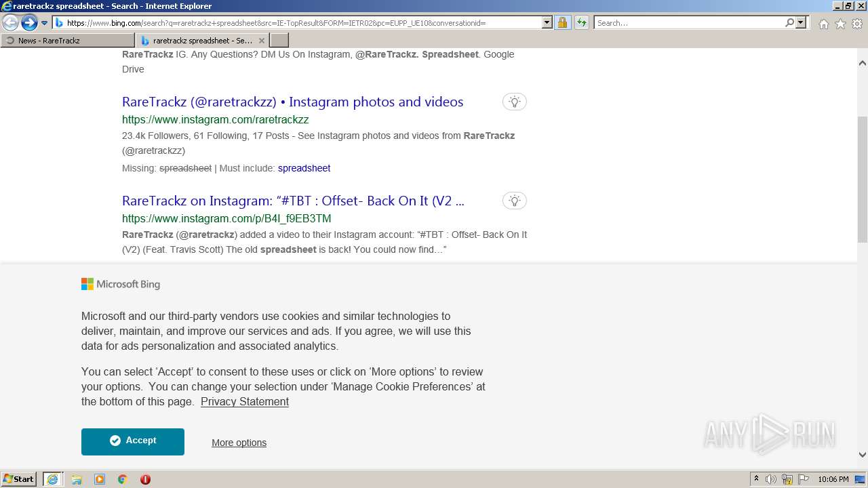Click the instagram.com/p/B4I_f9EB3TM URL
Image resolution: width=868 pixels, height=488 pixels.
(226, 218)
